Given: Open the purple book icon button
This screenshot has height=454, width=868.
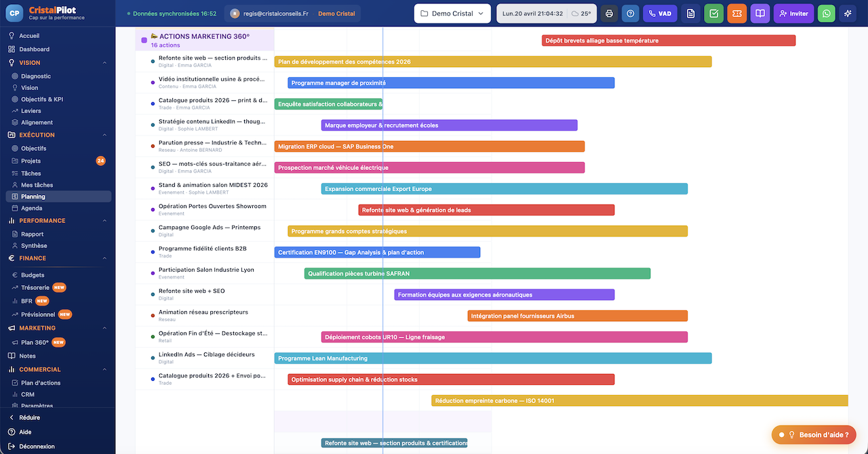Looking at the screenshot, I should click(x=760, y=14).
